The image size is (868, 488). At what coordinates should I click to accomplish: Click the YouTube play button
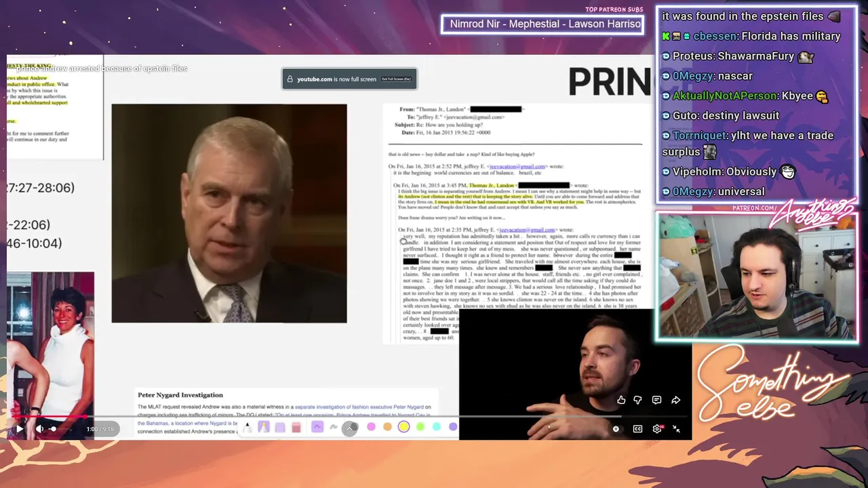tap(20, 428)
